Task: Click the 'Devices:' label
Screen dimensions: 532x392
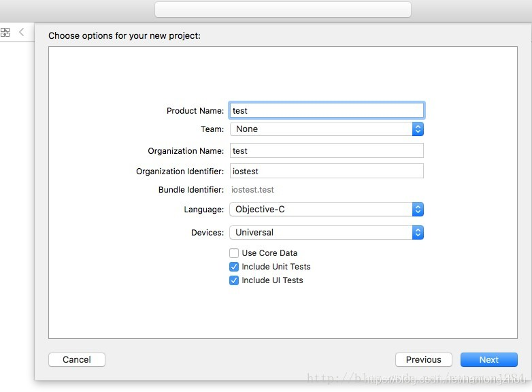Action: coord(207,233)
